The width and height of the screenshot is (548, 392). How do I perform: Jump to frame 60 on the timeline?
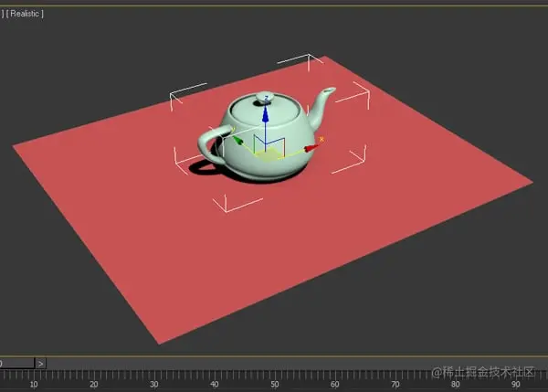[335, 385]
